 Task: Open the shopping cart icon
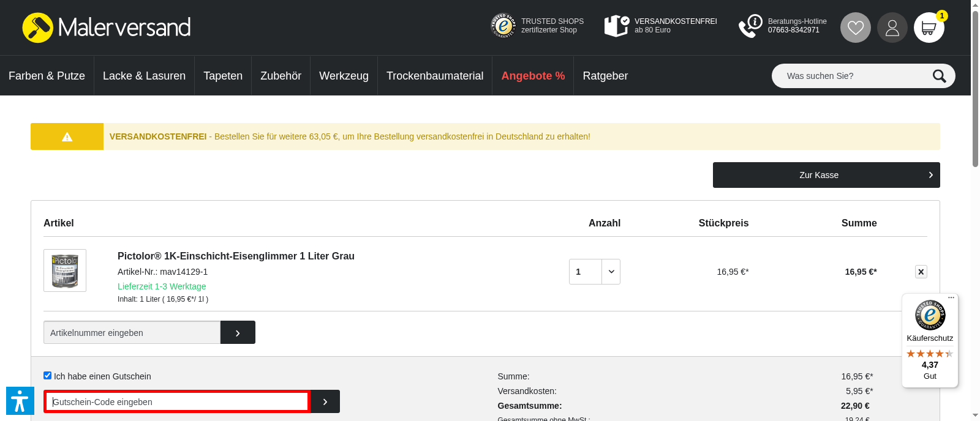(x=929, y=28)
